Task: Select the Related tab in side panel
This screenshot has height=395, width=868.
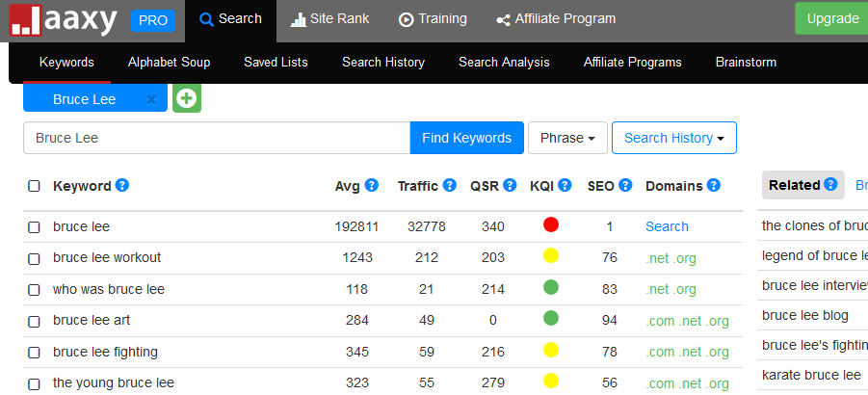Action: (x=803, y=185)
